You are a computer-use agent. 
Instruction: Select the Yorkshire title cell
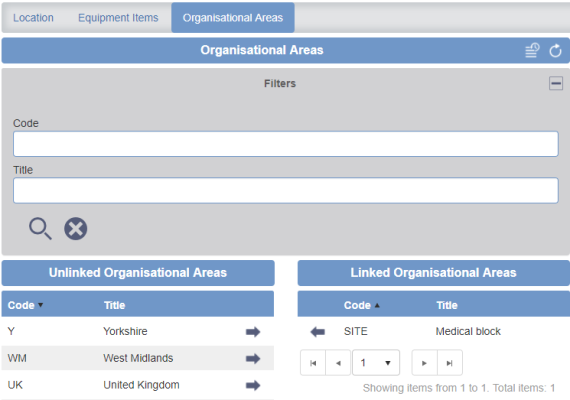click(x=125, y=331)
